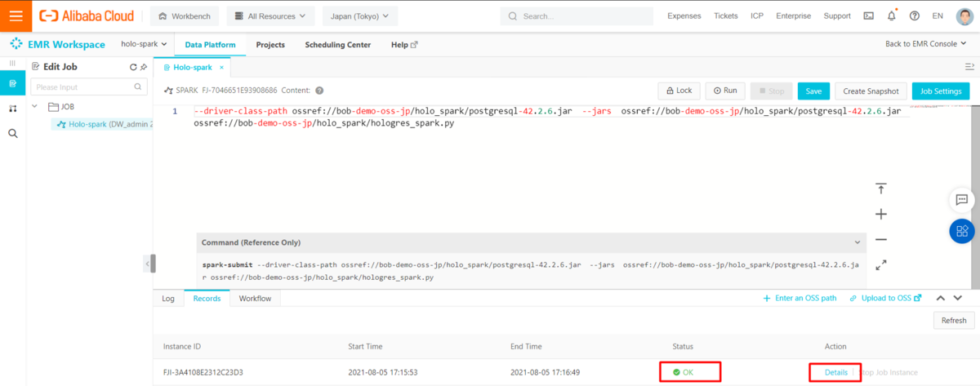Open the Help link in navigation
Viewport: 980px width, 386px height.
click(404, 45)
